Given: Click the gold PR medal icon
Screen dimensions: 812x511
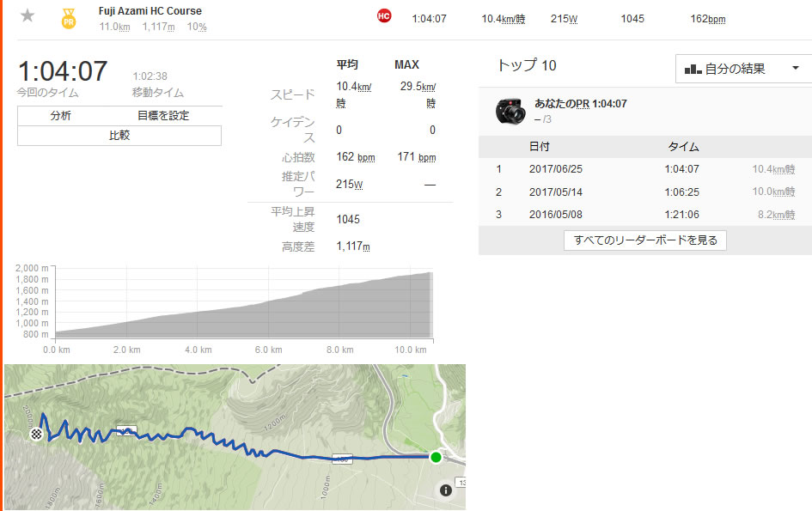Looking at the screenshot, I should pos(68,17).
